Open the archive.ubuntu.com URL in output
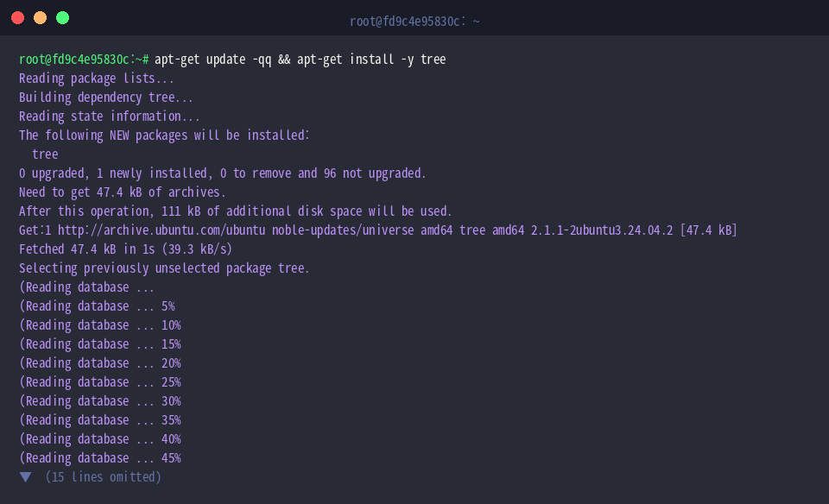The height and width of the screenshot is (504, 829). [x=161, y=230]
